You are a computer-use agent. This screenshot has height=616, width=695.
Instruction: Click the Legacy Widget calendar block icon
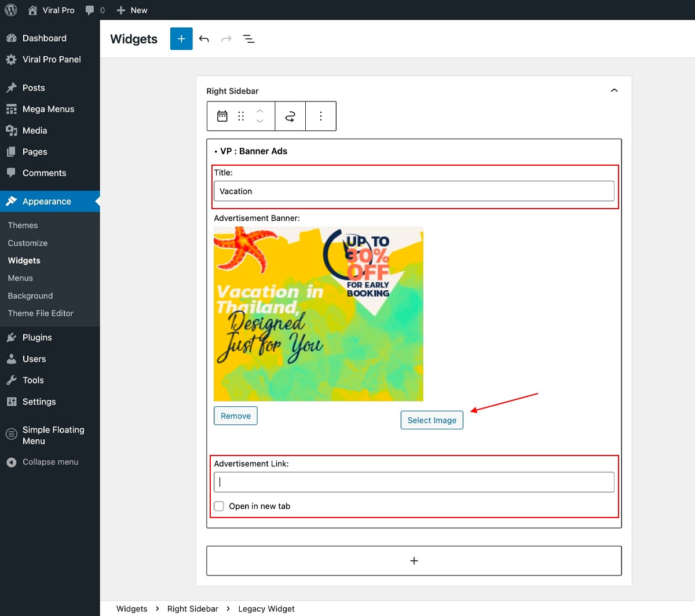point(222,116)
